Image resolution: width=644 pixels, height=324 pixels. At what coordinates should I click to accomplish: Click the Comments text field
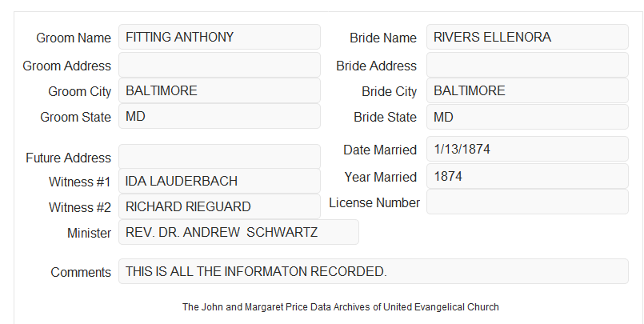(374, 271)
